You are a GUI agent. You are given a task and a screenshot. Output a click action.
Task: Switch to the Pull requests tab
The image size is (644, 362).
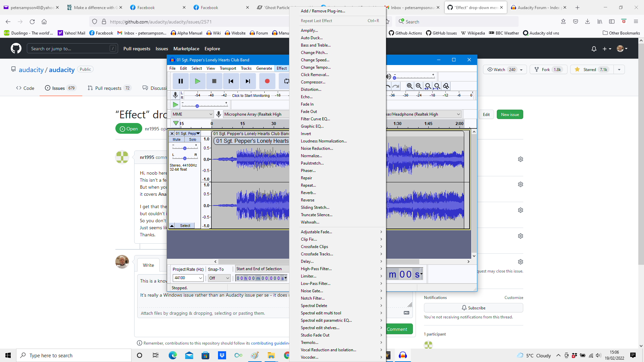(x=109, y=88)
